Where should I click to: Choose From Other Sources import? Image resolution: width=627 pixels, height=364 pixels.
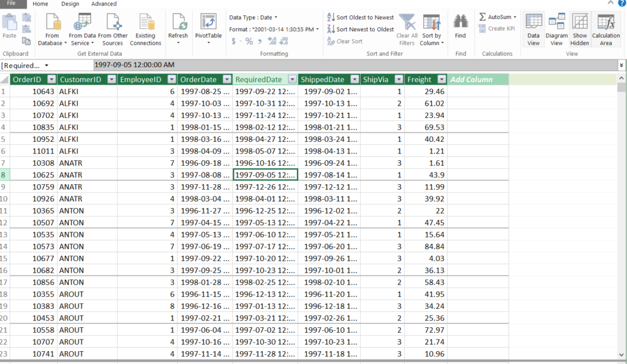113,29
